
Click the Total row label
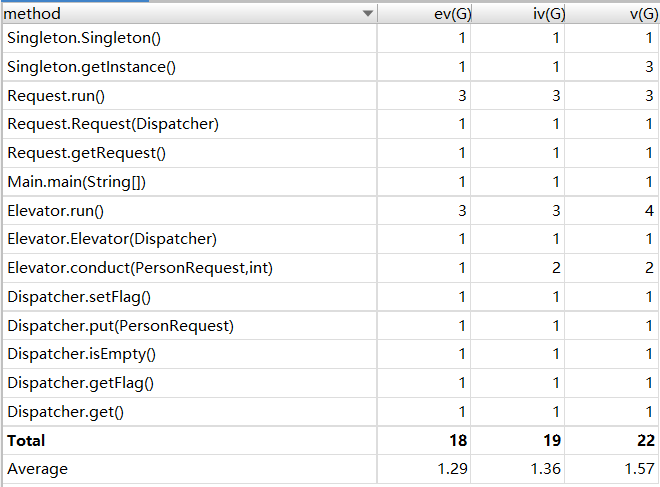(x=26, y=441)
